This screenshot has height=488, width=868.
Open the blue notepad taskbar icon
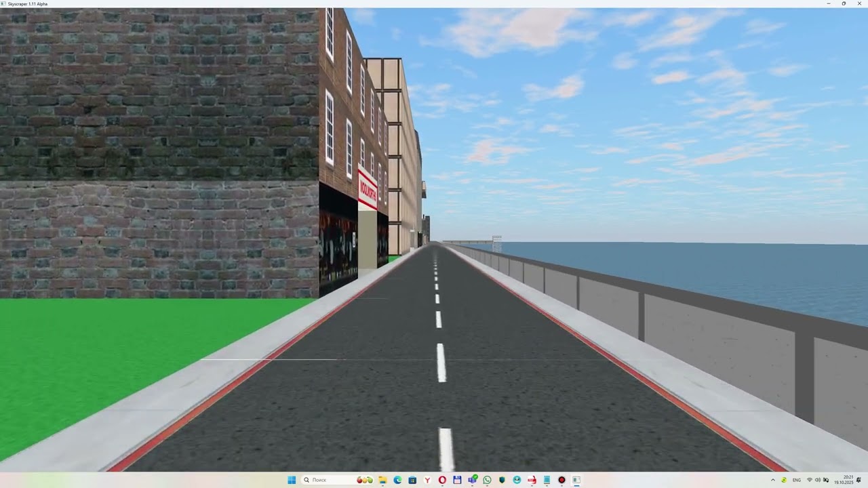tap(547, 480)
